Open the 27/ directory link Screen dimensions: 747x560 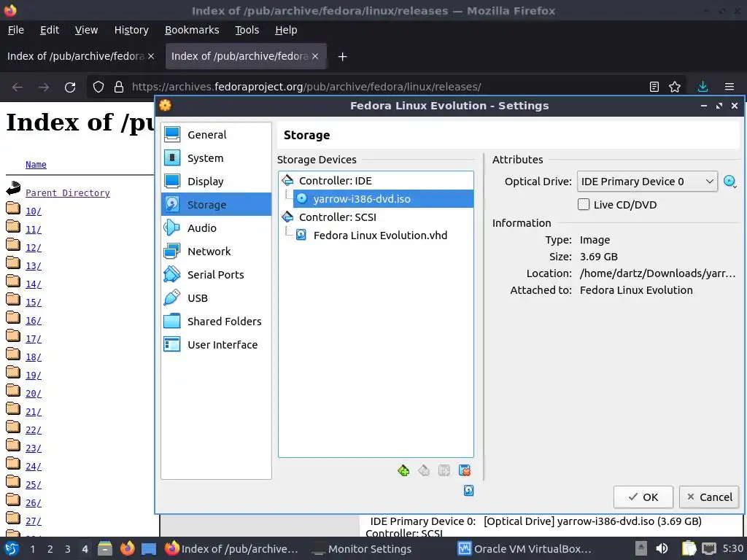coord(34,521)
